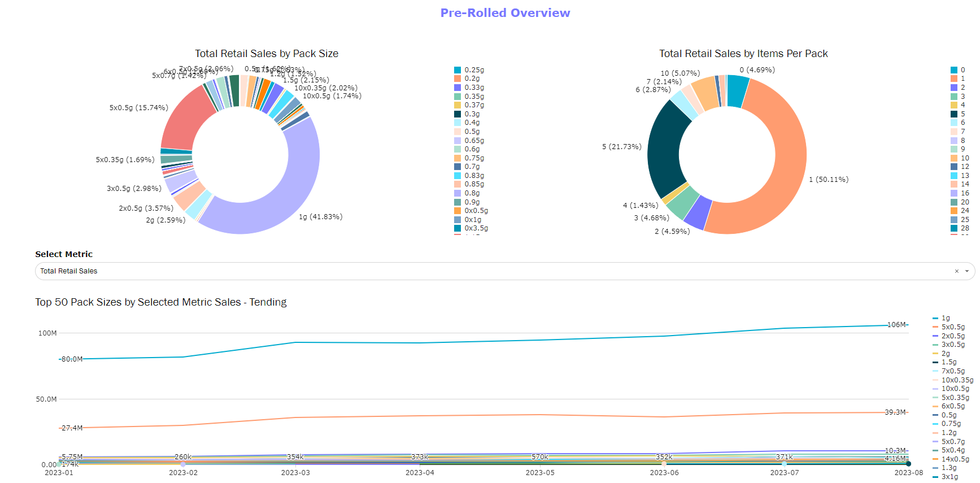Toggle the 0x0.5g legend entry
Screen dimensions: 980x483
tap(476, 211)
